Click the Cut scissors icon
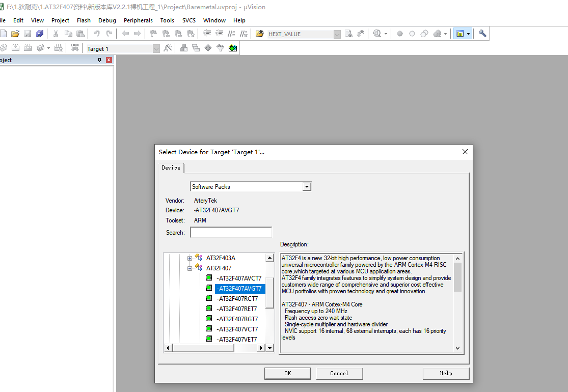Screen dimensions: 568x392 click(x=56, y=34)
